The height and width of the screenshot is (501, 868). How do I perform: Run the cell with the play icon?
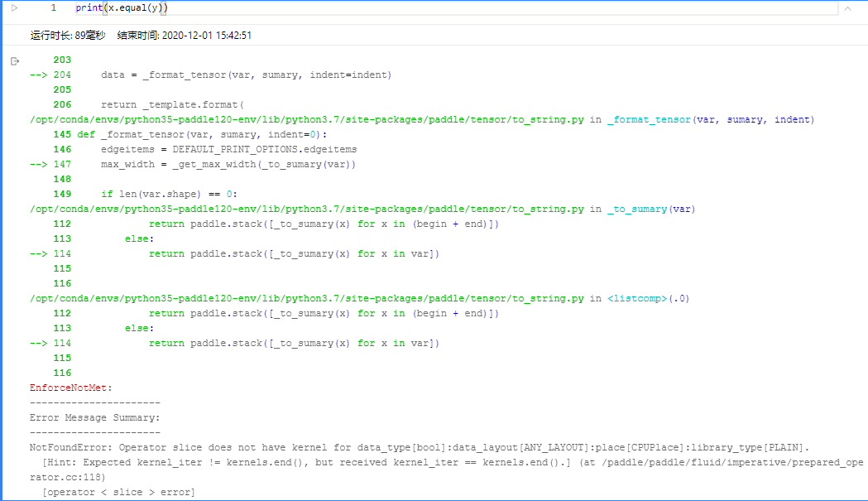click(14, 7)
